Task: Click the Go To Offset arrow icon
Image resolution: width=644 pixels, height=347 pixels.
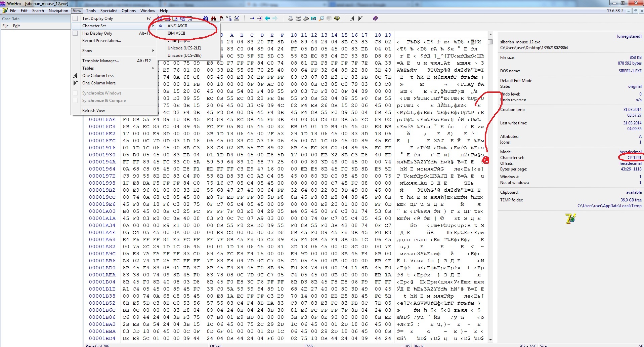Action: click(x=252, y=18)
